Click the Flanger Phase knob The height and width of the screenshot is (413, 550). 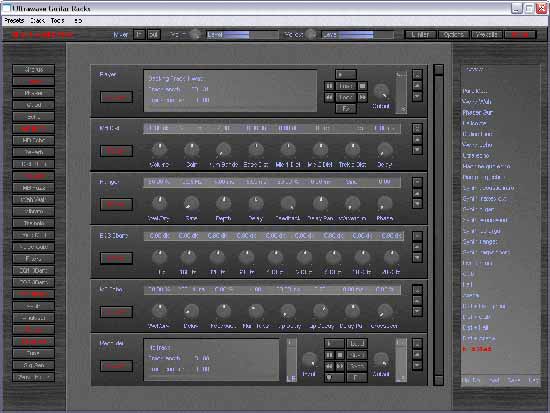click(385, 204)
